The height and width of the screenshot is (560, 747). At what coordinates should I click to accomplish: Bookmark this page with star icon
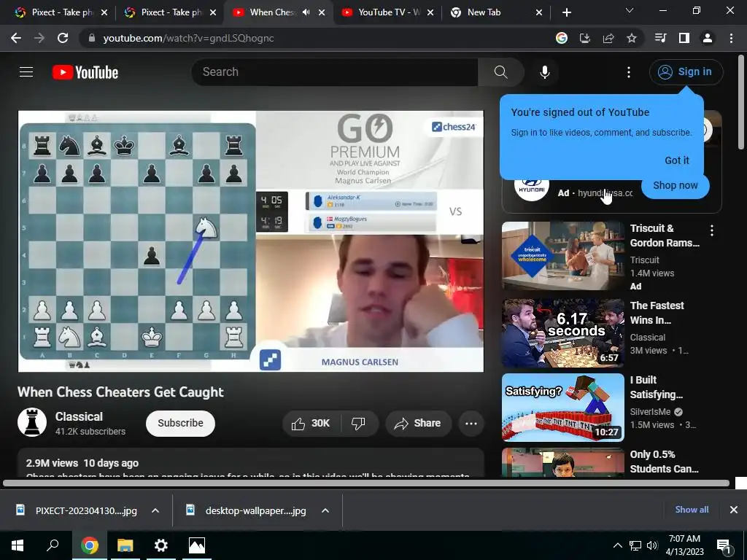pyautogui.click(x=632, y=38)
